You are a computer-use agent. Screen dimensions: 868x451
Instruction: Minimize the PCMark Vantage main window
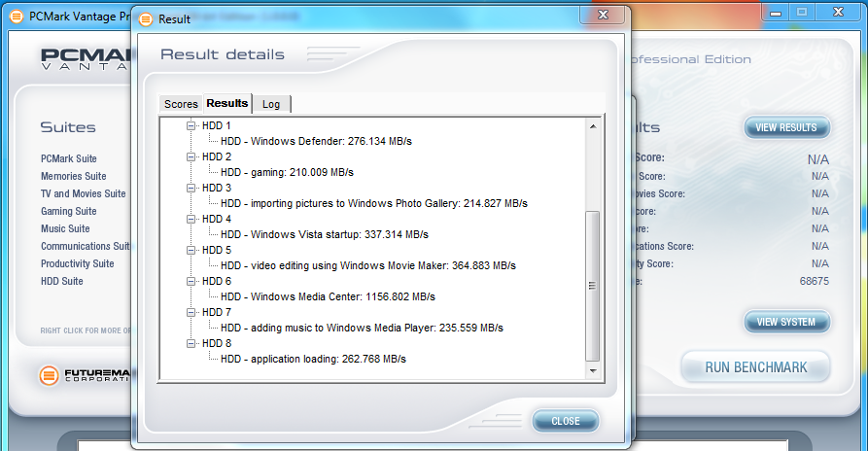coord(776,13)
